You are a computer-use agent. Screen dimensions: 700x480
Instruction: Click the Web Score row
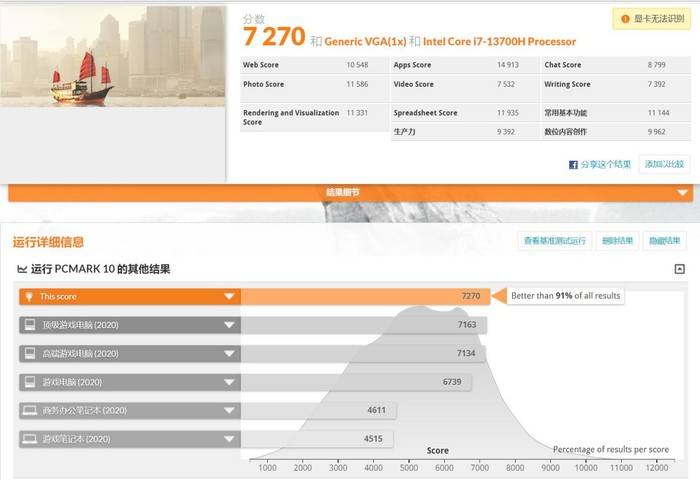point(314,65)
